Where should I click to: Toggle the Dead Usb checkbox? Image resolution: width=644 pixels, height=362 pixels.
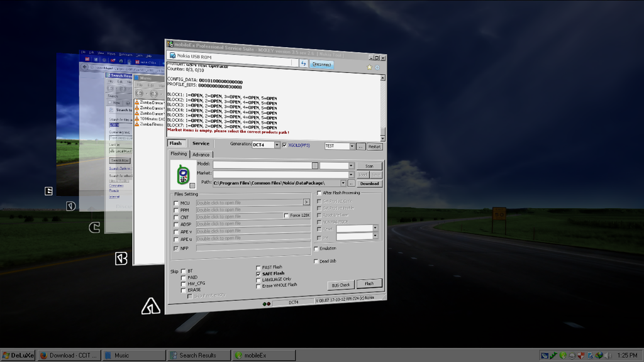(316, 261)
